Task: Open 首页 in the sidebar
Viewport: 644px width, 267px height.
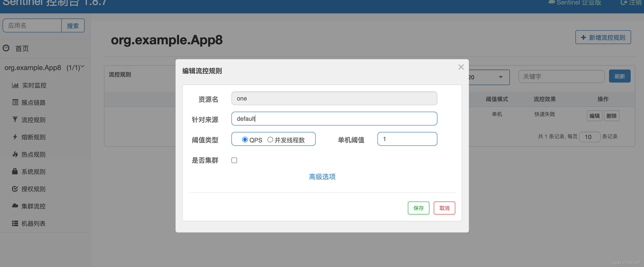Action: click(x=22, y=48)
